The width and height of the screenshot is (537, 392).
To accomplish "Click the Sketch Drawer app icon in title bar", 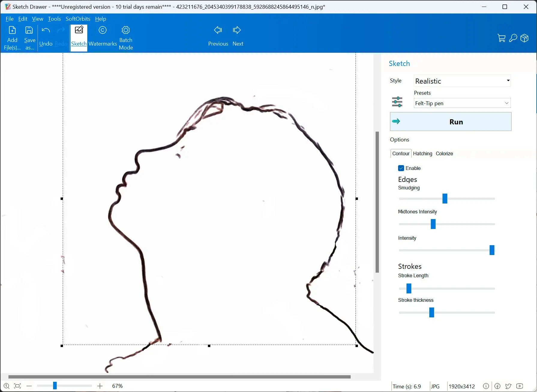I will click(x=7, y=7).
